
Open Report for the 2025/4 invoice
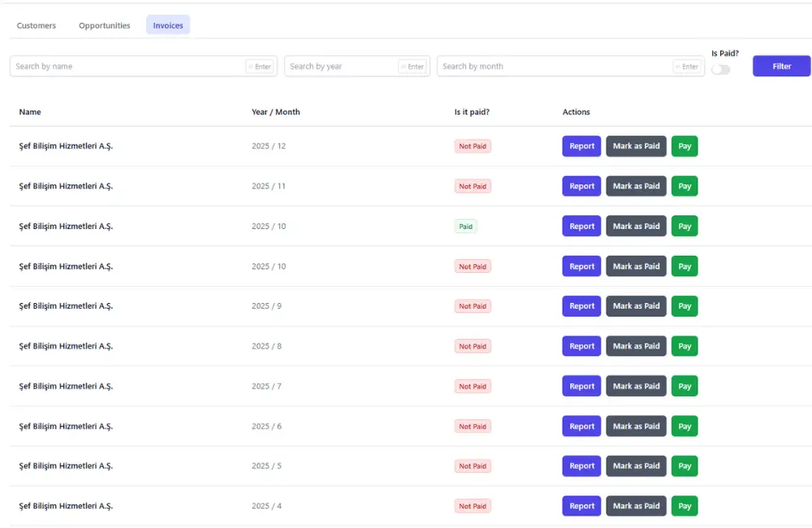(581, 505)
